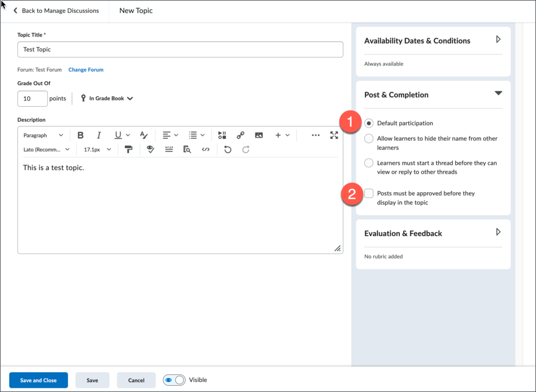Undo the last edit in the editor

pos(228,149)
